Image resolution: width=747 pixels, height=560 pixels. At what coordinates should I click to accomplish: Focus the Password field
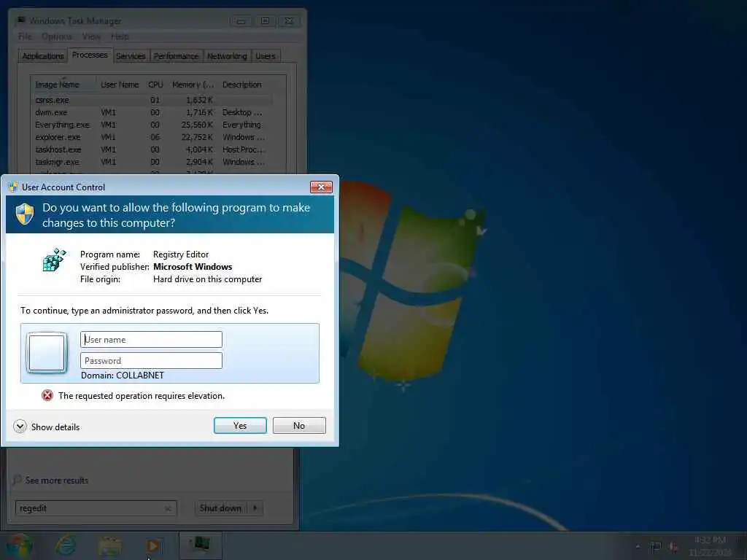click(151, 360)
